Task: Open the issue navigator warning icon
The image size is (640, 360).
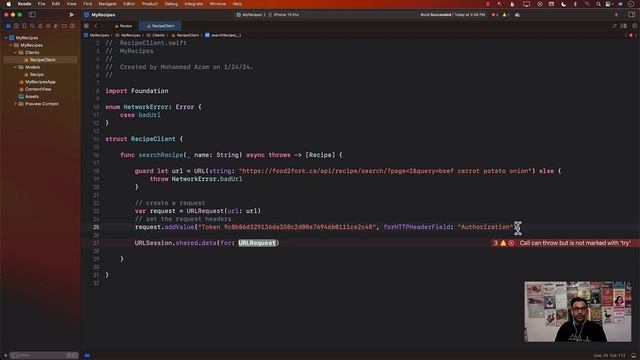Action: (40, 26)
